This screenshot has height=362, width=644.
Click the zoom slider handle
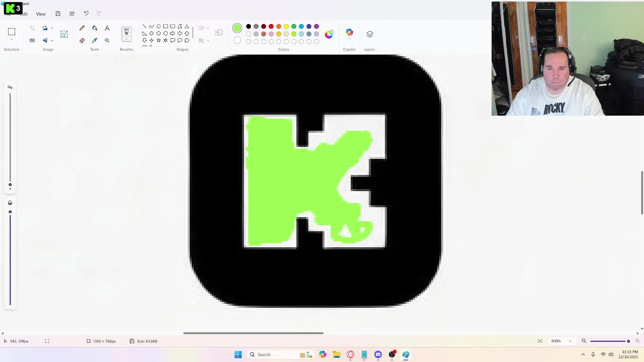pos(628,341)
